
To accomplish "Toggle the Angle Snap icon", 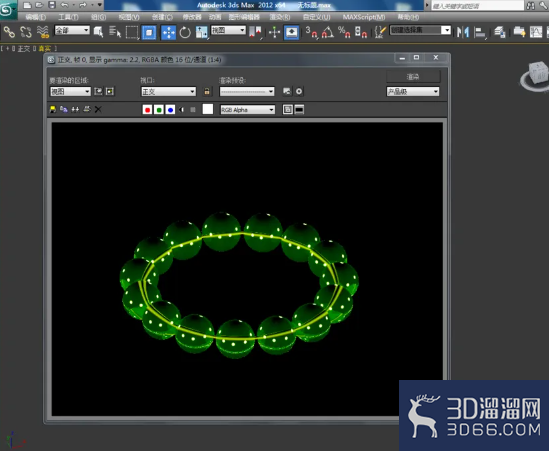I will point(328,32).
